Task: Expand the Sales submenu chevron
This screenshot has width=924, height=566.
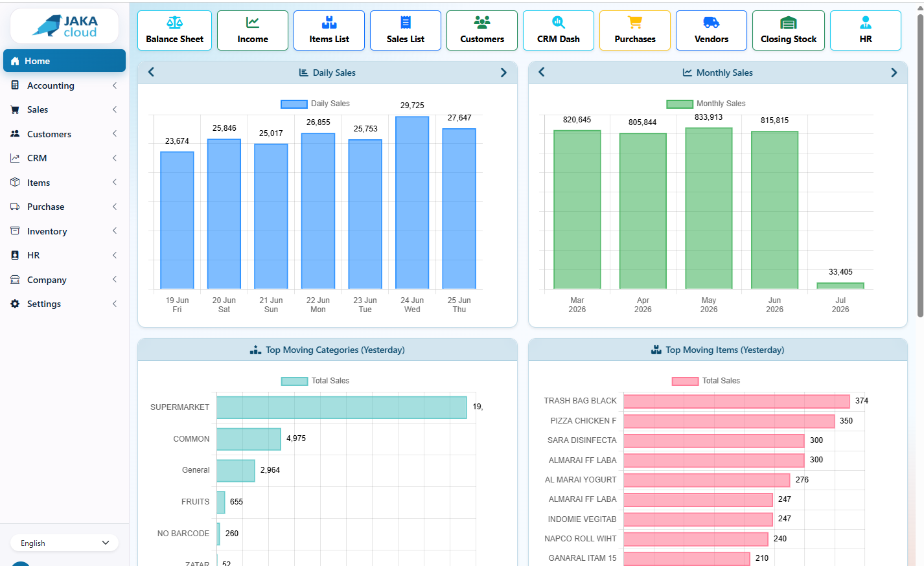Action: [x=115, y=109]
